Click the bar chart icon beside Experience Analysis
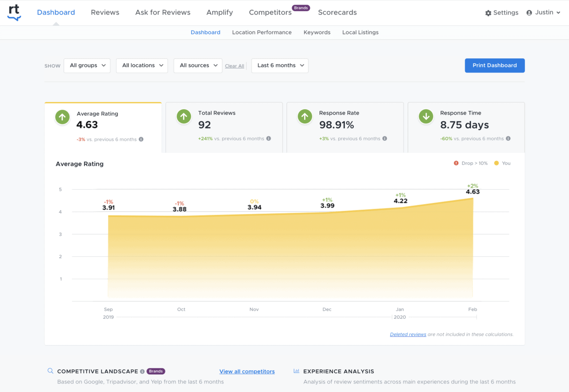 [296, 371]
